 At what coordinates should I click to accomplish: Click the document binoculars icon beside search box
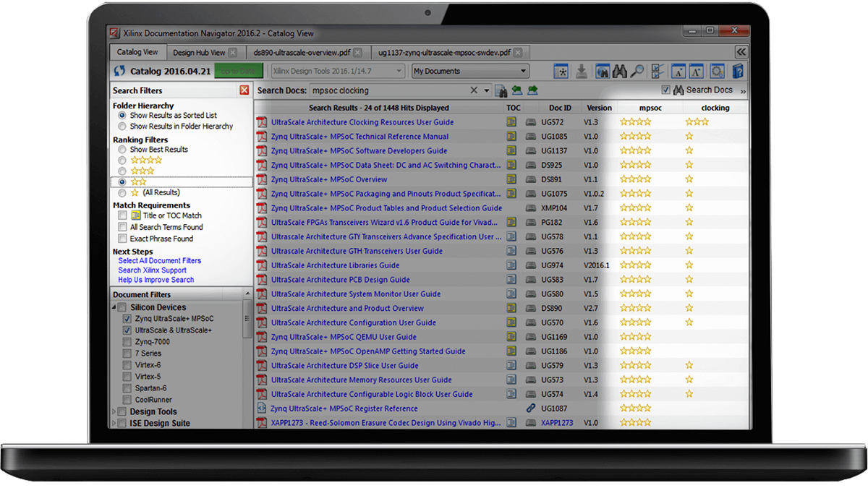click(x=501, y=90)
